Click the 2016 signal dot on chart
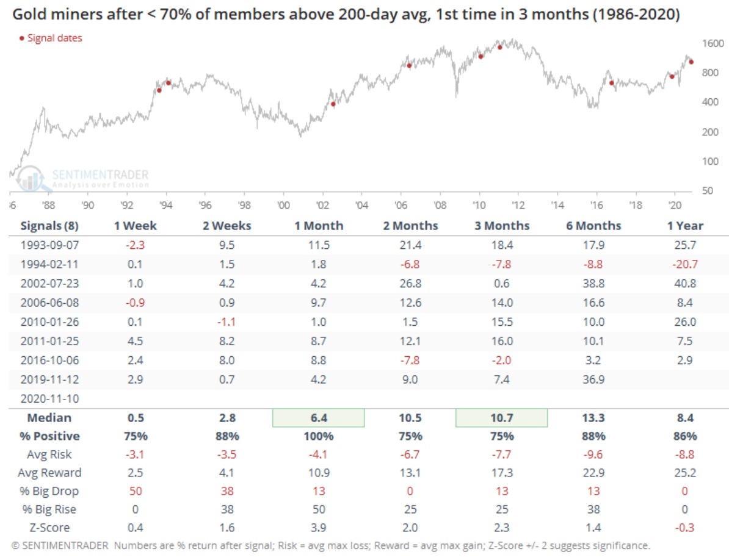This screenshot has width=729, height=560. tap(611, 83)
